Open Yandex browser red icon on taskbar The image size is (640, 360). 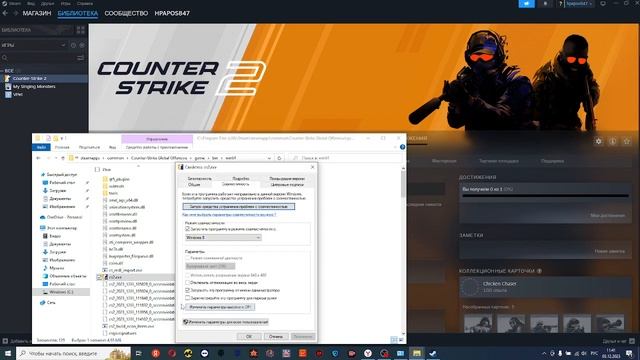pyautogui.click(x=156, y=353)
